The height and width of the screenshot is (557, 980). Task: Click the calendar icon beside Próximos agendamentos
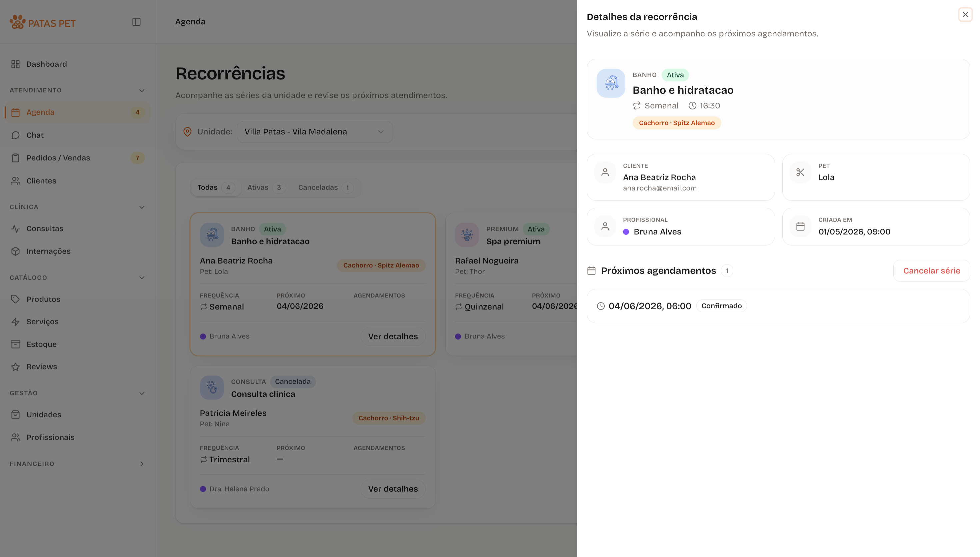[x=591, y=271]
